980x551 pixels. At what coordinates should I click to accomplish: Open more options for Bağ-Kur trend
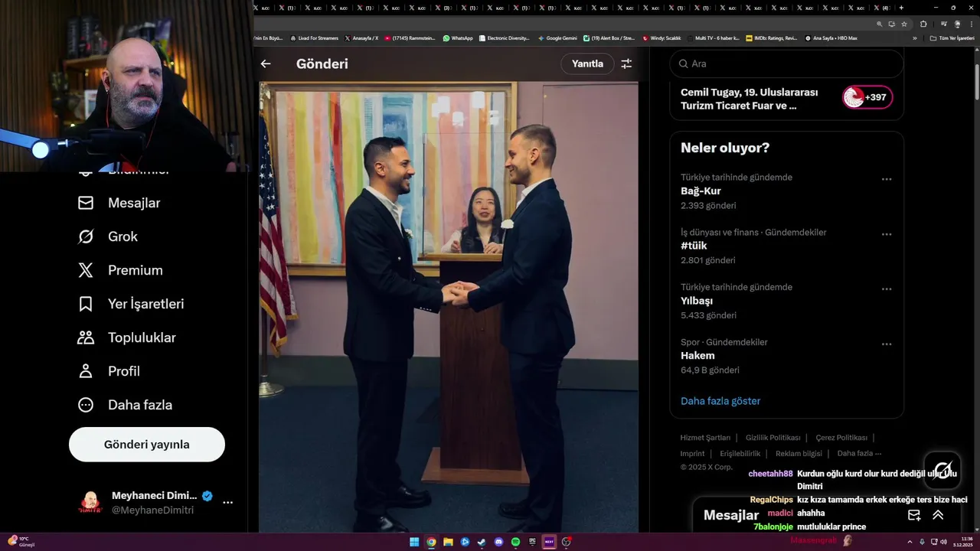point(887,179)
